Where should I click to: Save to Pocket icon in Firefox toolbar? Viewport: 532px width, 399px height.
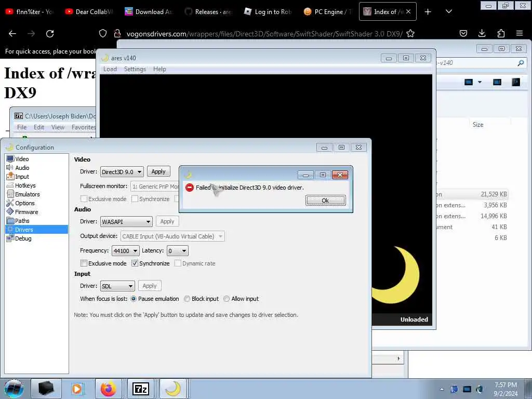[x=463, y=33]
